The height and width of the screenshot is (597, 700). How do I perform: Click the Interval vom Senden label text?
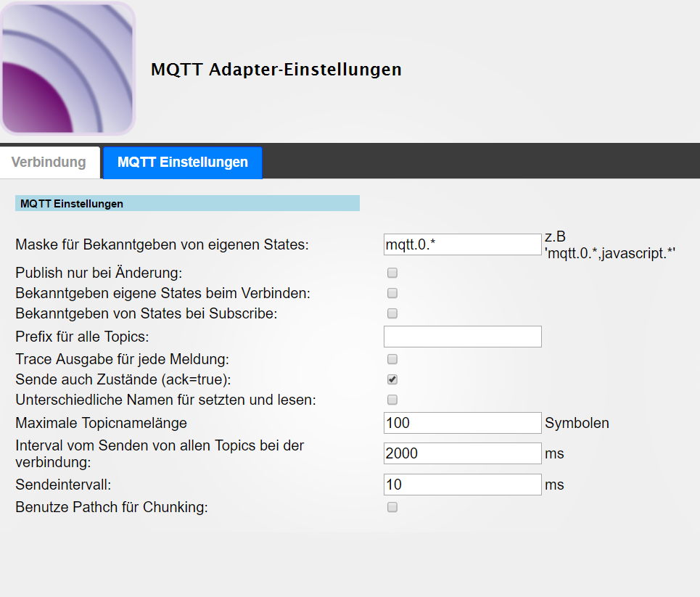click(x=160, y=453)
